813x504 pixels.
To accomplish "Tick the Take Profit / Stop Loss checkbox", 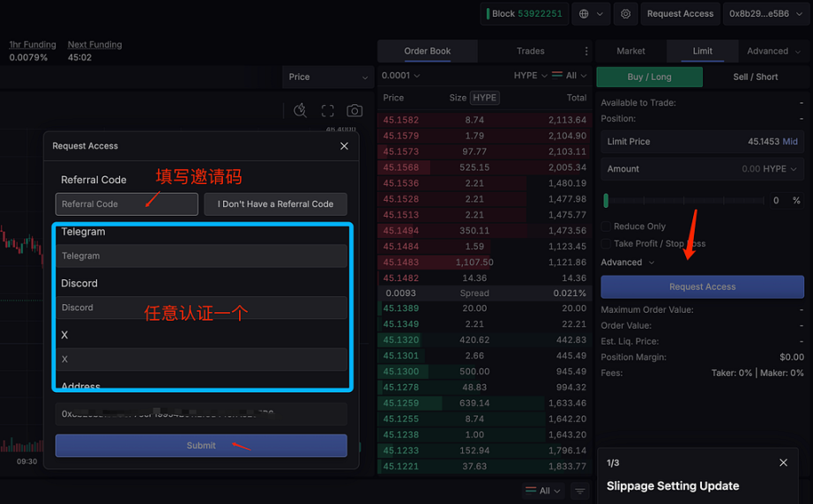I will click(x=606, y=244).
